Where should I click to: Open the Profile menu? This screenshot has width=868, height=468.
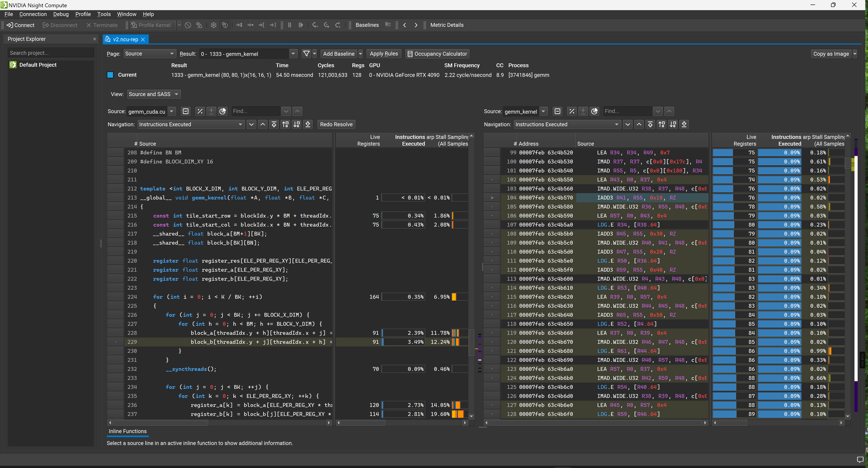(x=83, y=14)
